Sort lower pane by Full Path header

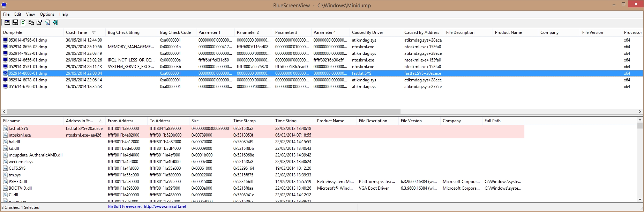click(x=503, y=121)
